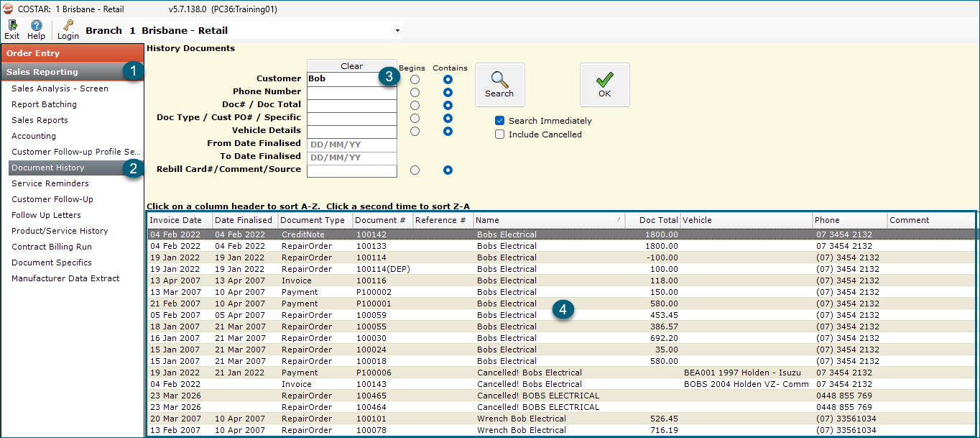The height and width of the screenshot is (438, 980).
Task: Click the From Date Finalised field
Action: [352, 145]
